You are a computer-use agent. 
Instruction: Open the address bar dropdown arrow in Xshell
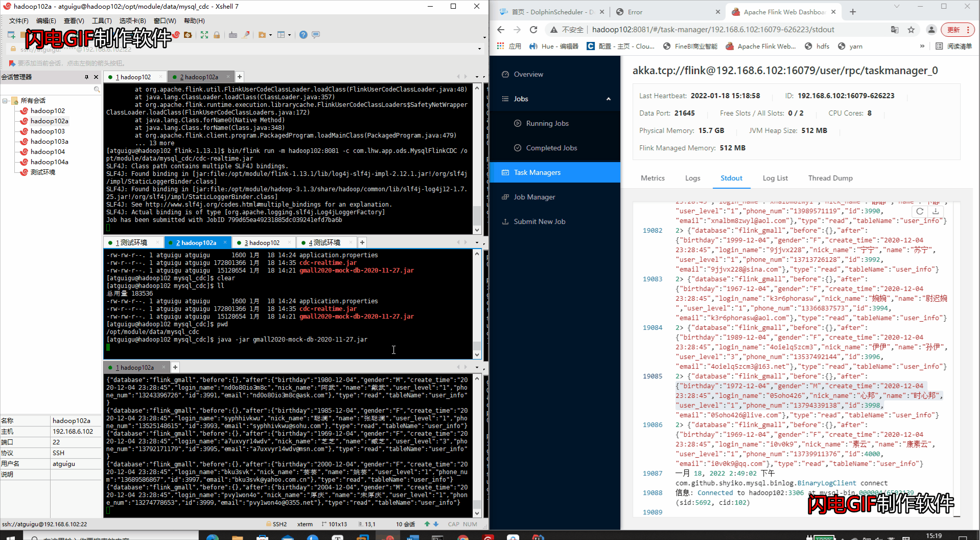coord(479,49)
